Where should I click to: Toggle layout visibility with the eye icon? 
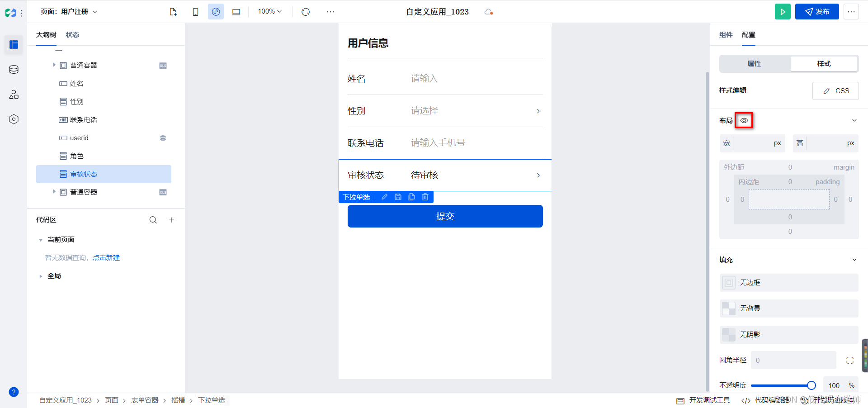pyautogui.click(x=744, y=120)
